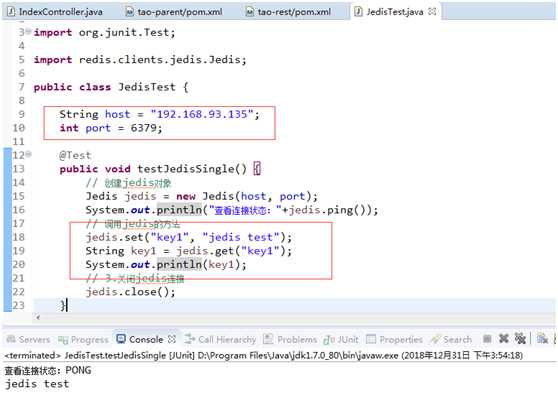The width and height of the screenshot is (558, 405).
Task: Click the Console monitor icon
Action: point(121,339)
